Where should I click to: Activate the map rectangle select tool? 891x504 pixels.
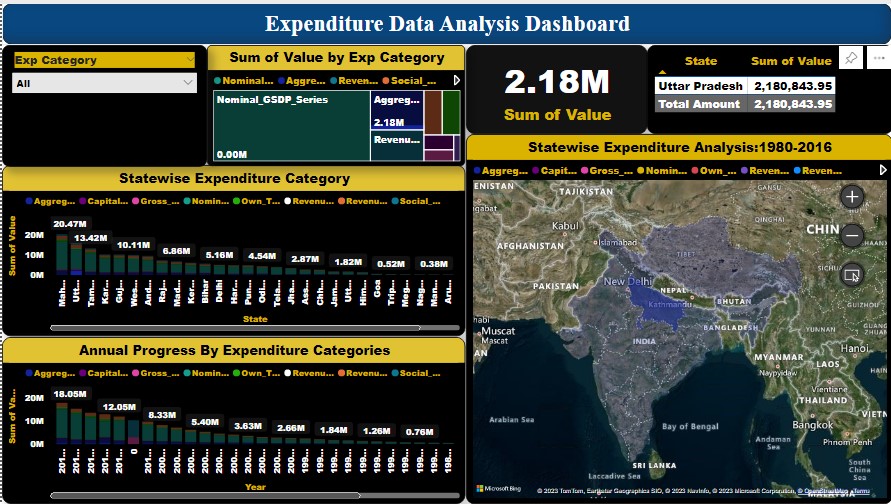coord(852,275)
